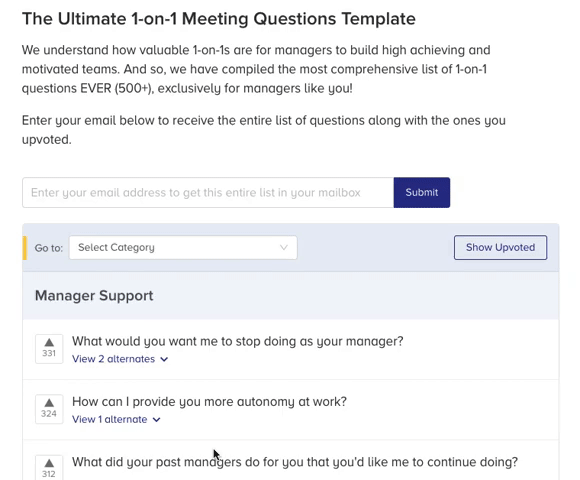Click the Select Category dropdown arrow
The width and height of the screenshot is (580, 480).
[x=284, y=247]
